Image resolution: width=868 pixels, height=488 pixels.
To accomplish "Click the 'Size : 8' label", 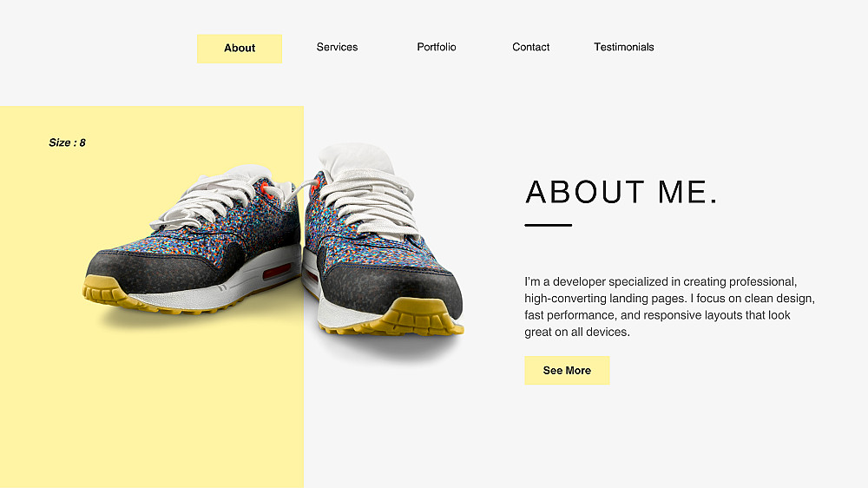I will click(x=67, y=142).
